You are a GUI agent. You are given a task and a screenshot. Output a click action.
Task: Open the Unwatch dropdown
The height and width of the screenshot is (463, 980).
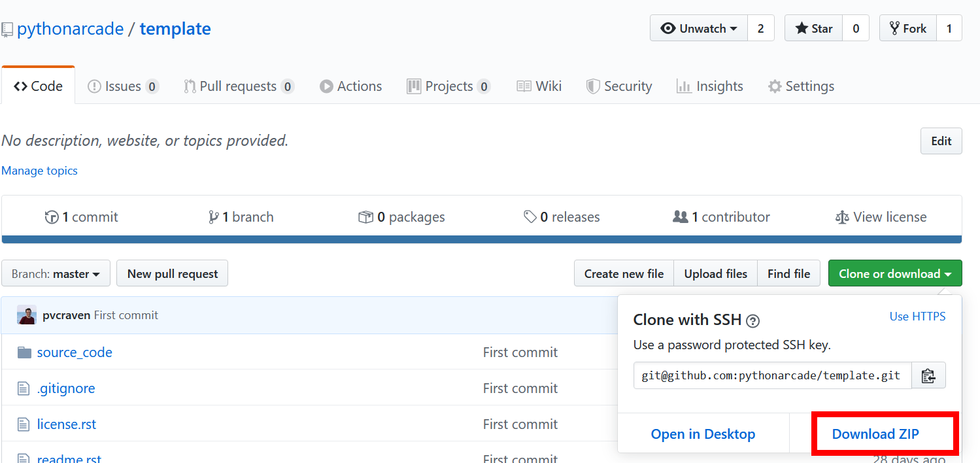(x=699, y=28)
